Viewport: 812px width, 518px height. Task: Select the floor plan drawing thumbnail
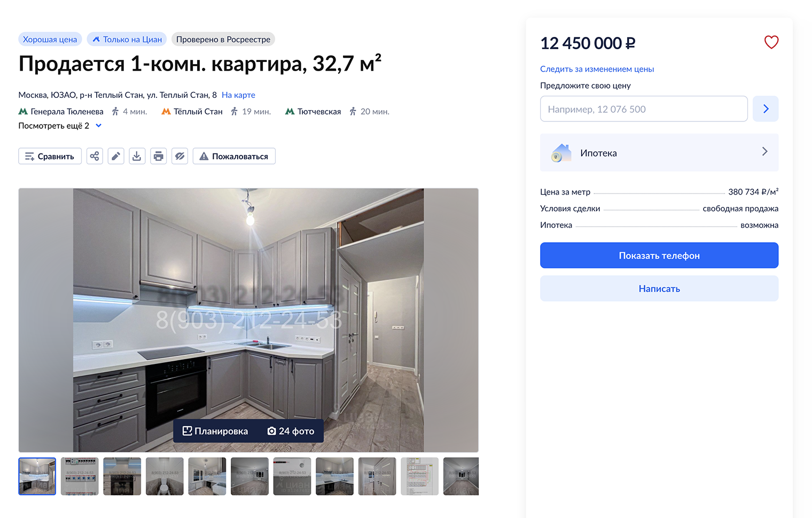[x=419, y=476]
